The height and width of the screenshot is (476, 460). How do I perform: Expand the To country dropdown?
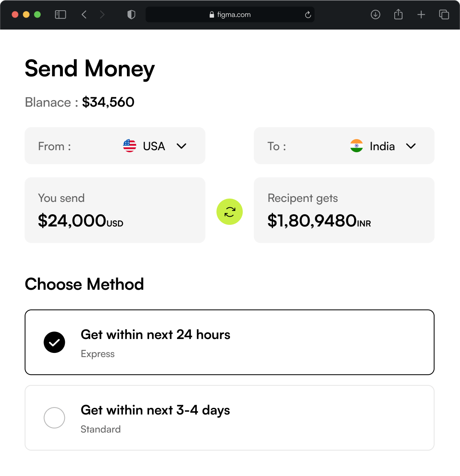click(x=411, y=146)
